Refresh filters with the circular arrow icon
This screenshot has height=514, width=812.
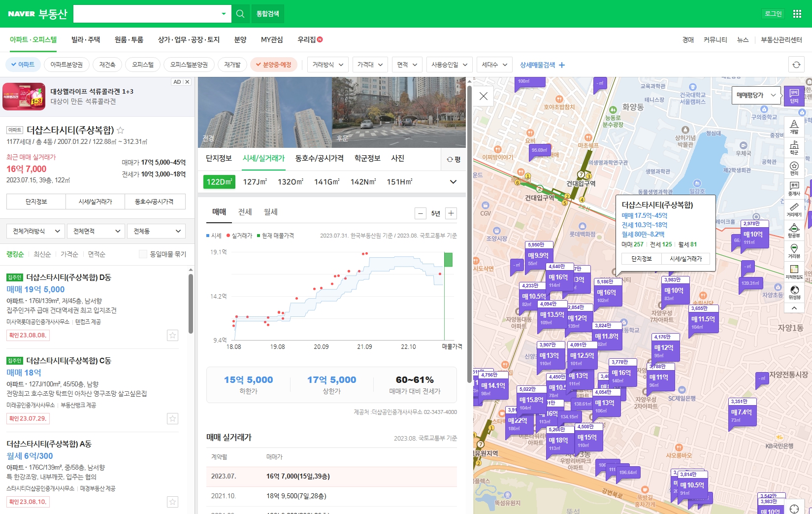tap(796, 65)
